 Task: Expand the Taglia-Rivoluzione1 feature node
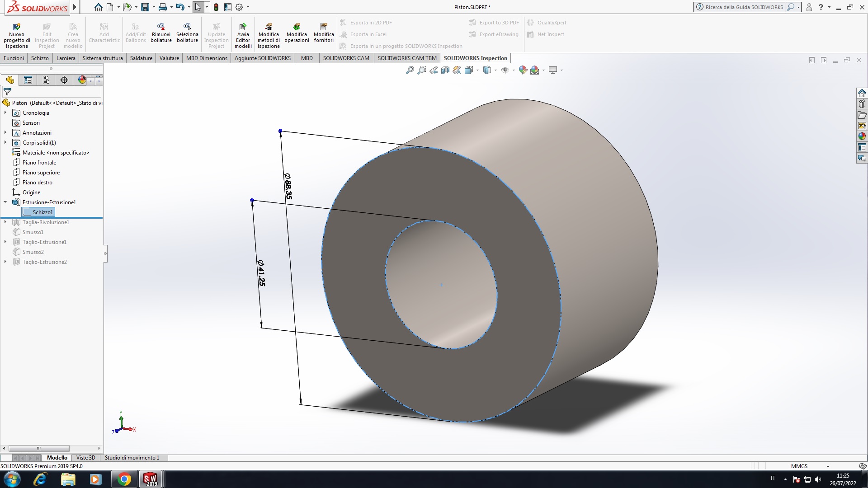pos(5,222)
